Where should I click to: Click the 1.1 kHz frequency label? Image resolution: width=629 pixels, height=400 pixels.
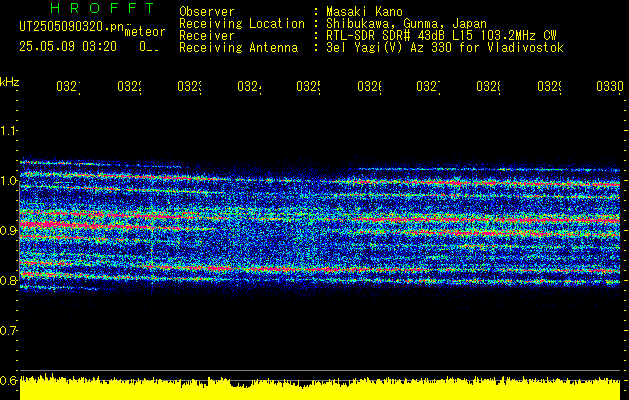8,130
